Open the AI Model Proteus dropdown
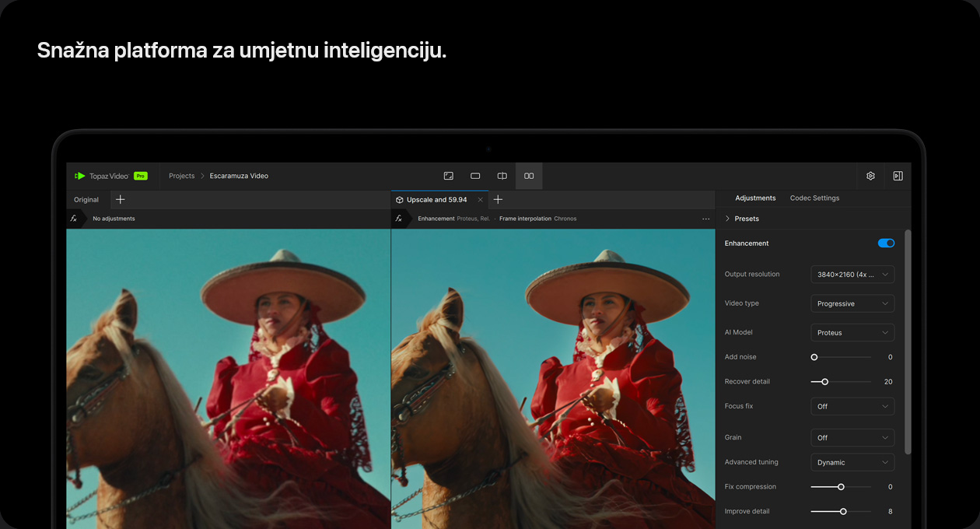This screenshot has height=529, width=980. [852, 333]
